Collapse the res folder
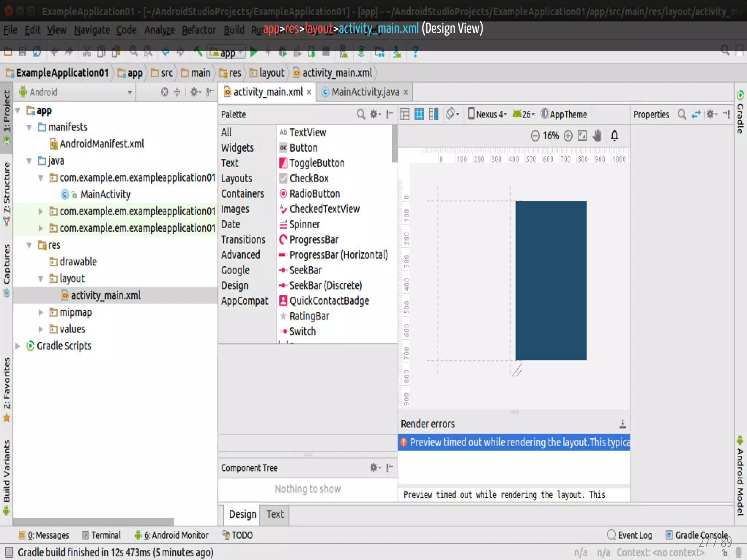Screen dimensions: 747x560 [29, 245]
